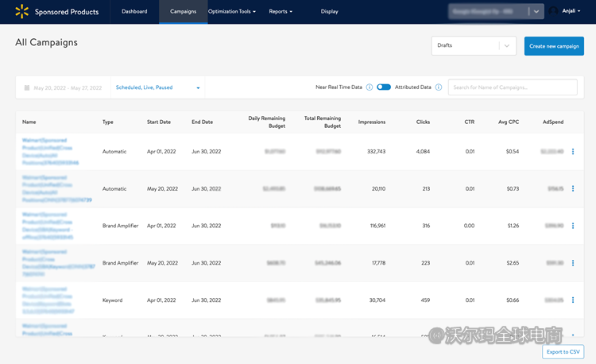This screenshot has height=364, width=596.
Task: Open three-dot menu for third campaign row
Action: click(573, 226)
